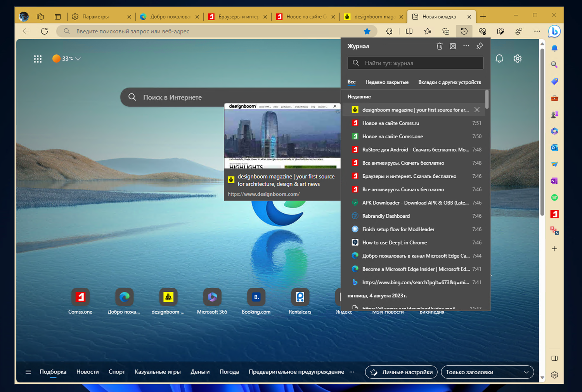Show more feed categories with ellipsis
Image resolution: width=582 pixels, height=392 pixels.
(x=352, y=372)
